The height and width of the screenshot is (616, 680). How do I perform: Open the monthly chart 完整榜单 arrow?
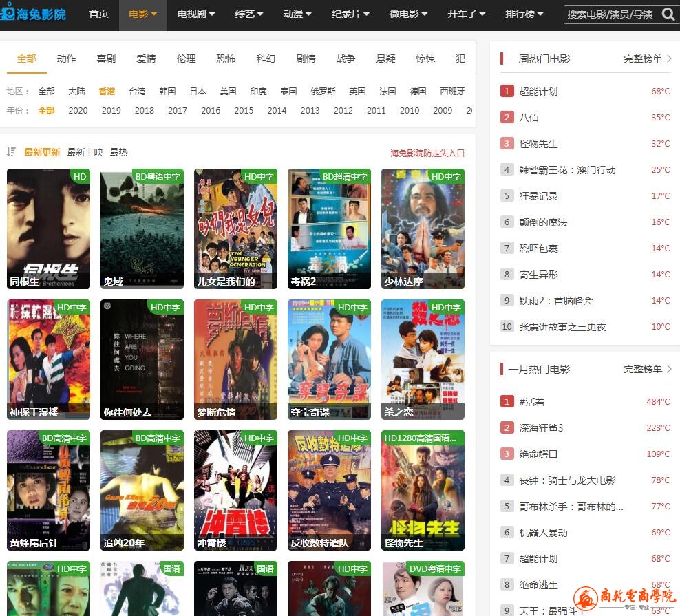coord(669,370)
